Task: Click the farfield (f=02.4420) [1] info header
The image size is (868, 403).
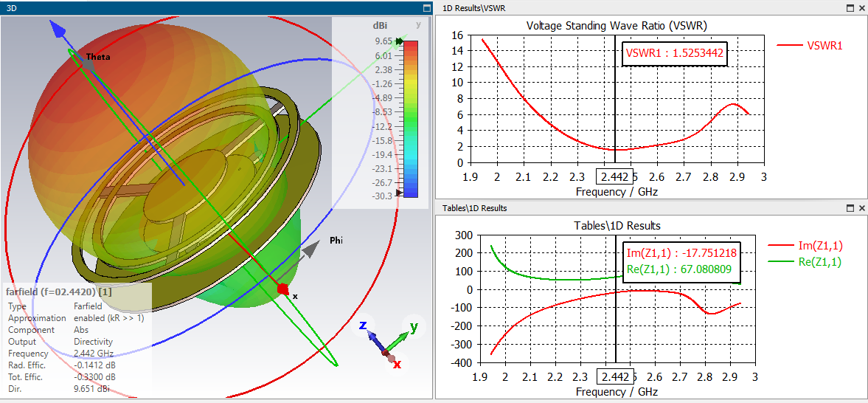Action: point(59,292)
